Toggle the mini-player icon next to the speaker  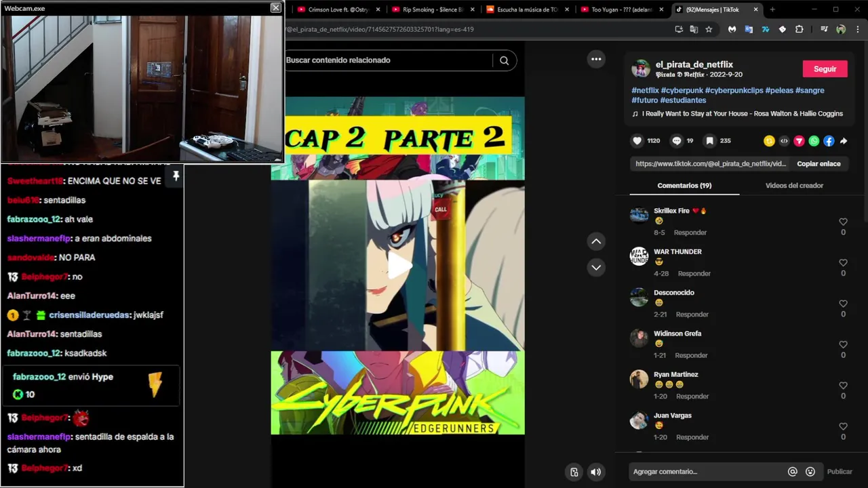pos(574,472)
